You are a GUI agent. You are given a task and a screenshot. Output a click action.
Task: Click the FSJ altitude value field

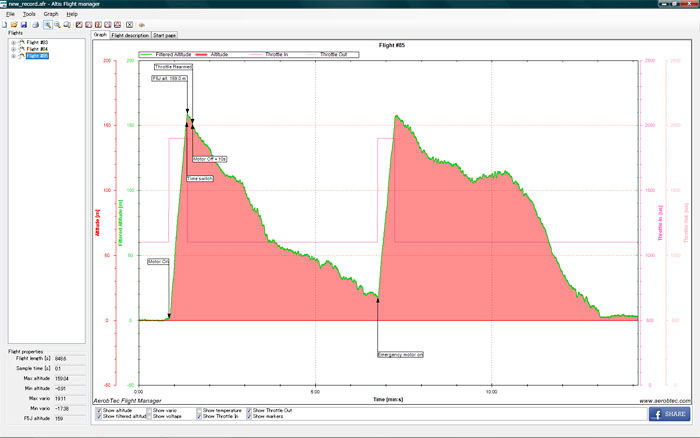pos(69,419)
